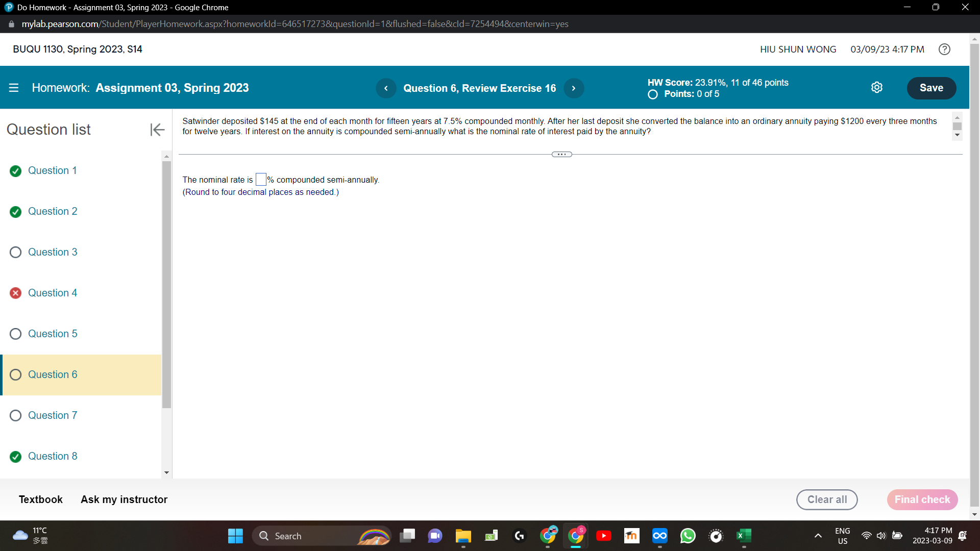Viewport: 980px width, 551px height.
Task: Click the nominal rate answer input box
Action: tap(260, 179)
